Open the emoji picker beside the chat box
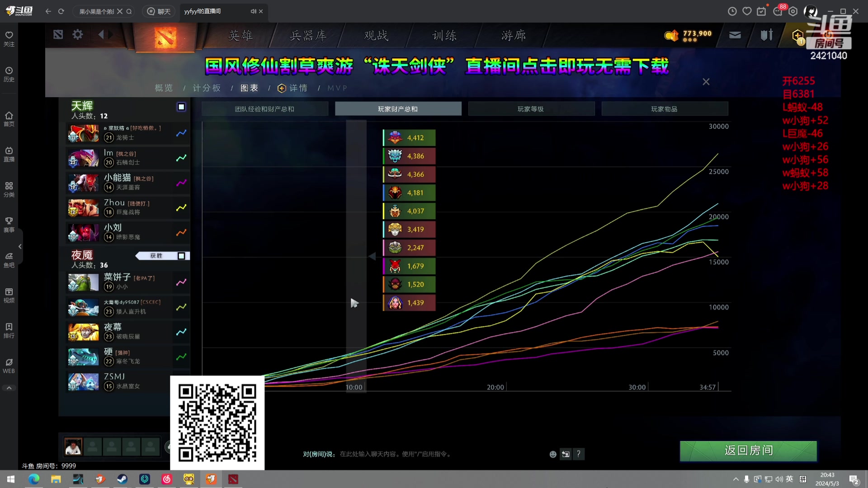Screen dimensions: 868x488 (x=552, y=454)
